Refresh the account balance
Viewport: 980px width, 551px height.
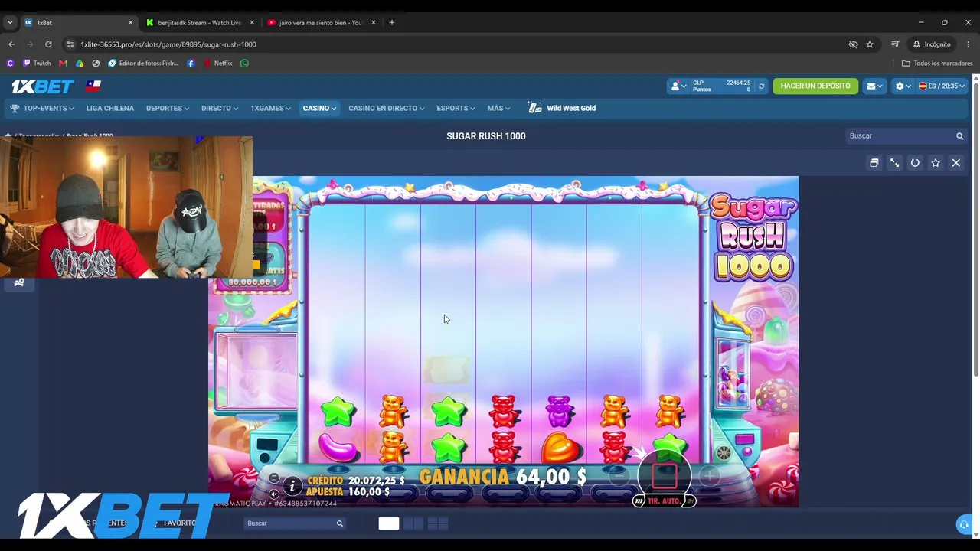(x=761, y=86)
